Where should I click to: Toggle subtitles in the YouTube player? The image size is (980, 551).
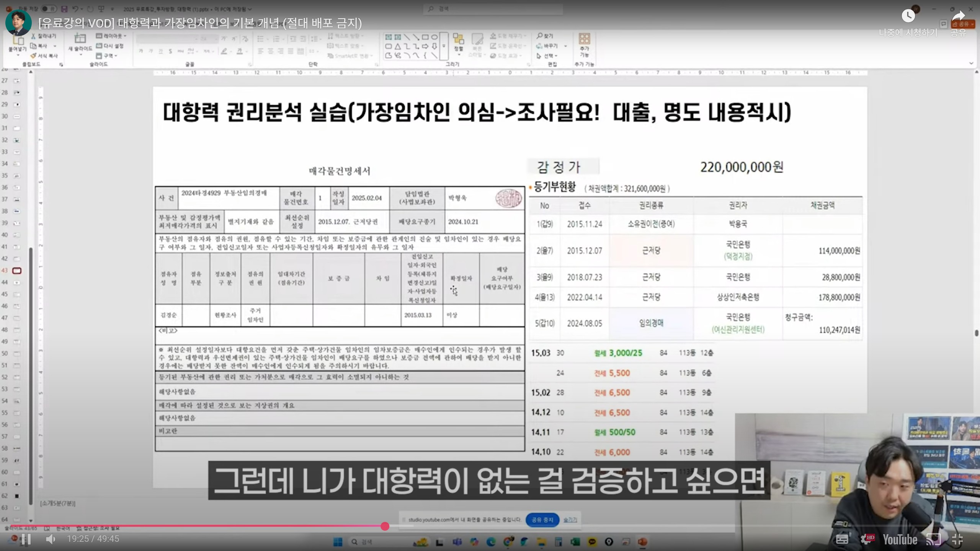click(842, 539)
